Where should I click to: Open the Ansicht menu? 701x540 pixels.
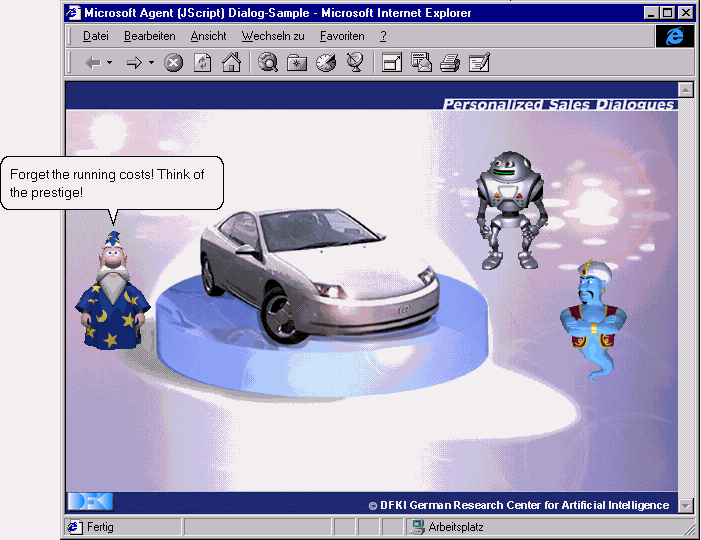coord(208,36)
